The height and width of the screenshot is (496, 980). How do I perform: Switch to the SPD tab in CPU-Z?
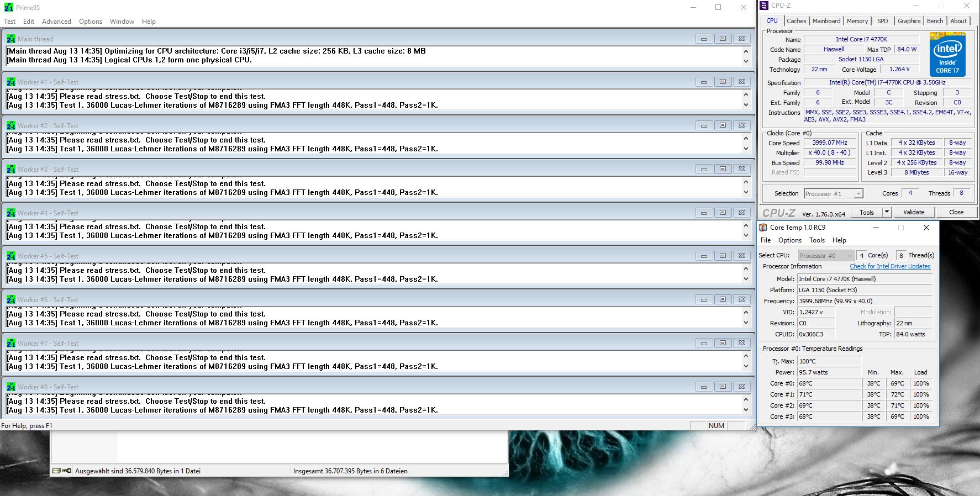point(883,21)
